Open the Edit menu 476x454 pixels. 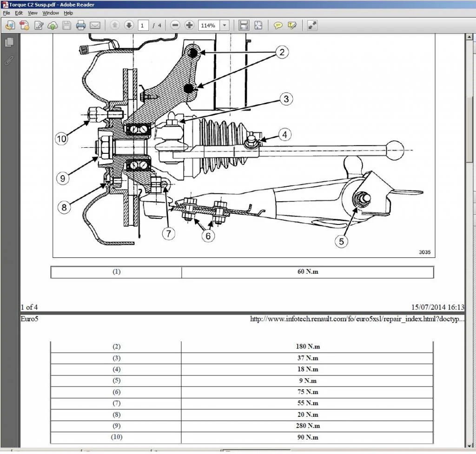click(x=19, y=13)
